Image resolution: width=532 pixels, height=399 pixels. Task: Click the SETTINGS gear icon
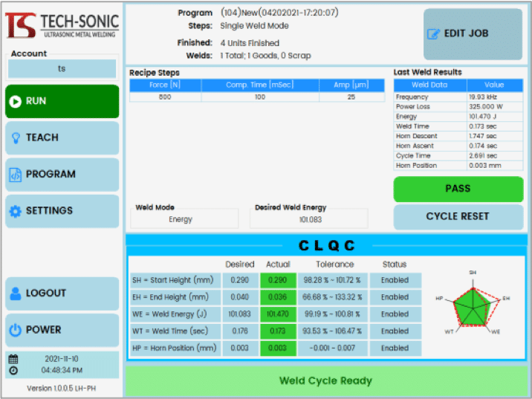(x=16, y=211)
